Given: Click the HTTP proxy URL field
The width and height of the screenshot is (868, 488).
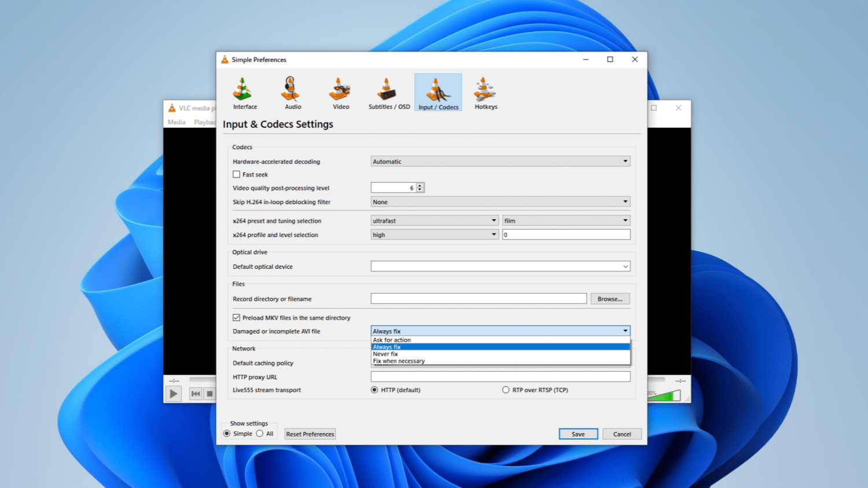Looking at the screenshot, I should [501, 377].
